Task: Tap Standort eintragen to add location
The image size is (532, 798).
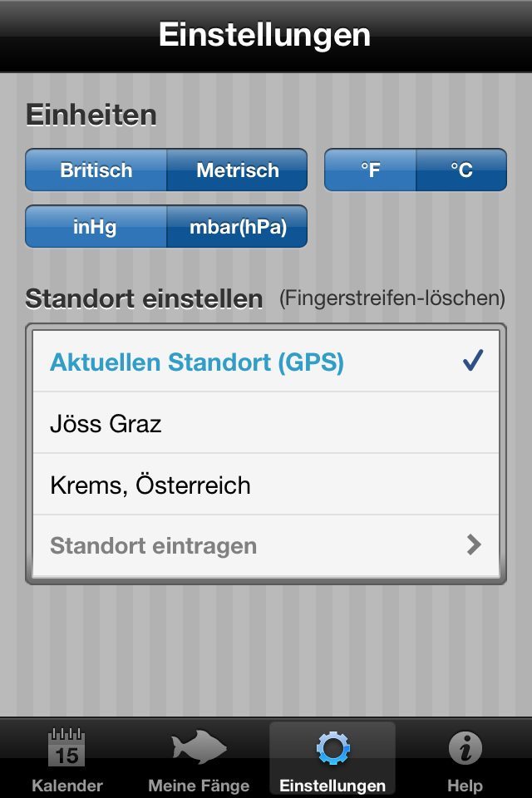Action: click(154, 546)
